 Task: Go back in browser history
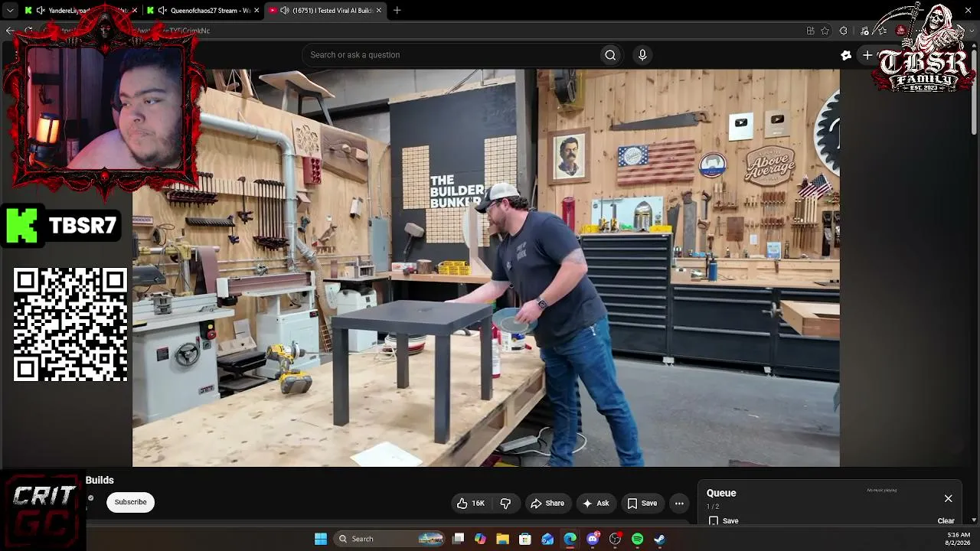10,31
